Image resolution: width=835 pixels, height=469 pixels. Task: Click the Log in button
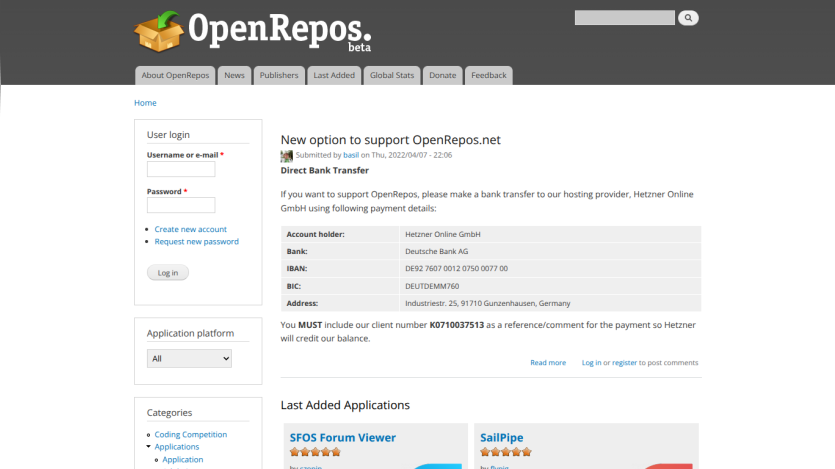[x=168, y=273]
